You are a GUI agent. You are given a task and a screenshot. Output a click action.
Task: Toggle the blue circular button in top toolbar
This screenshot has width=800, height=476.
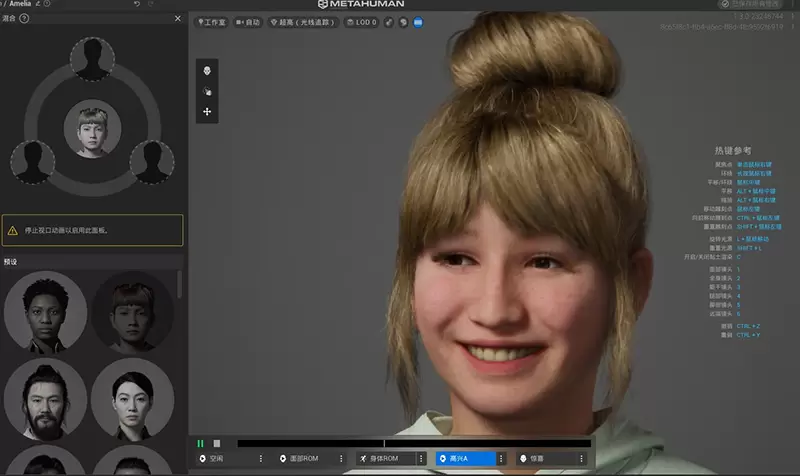pos(418,21)
